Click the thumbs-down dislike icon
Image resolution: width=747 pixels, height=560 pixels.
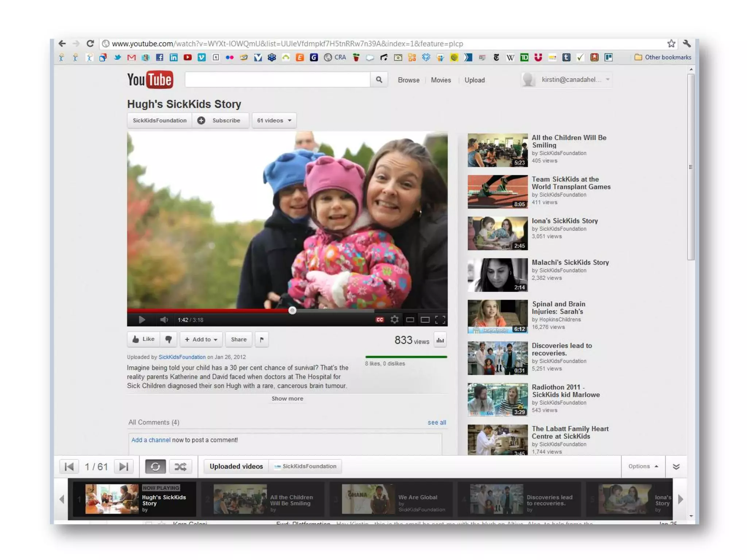pos(169,339)
